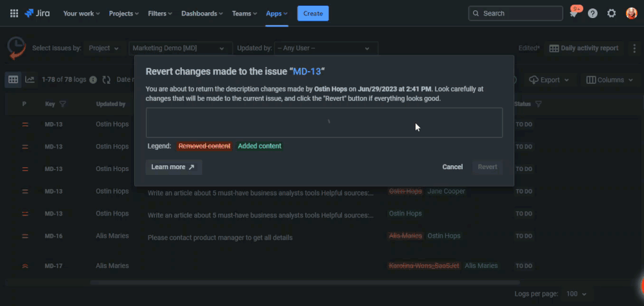Click the info icon next to 78 logs

93,79
